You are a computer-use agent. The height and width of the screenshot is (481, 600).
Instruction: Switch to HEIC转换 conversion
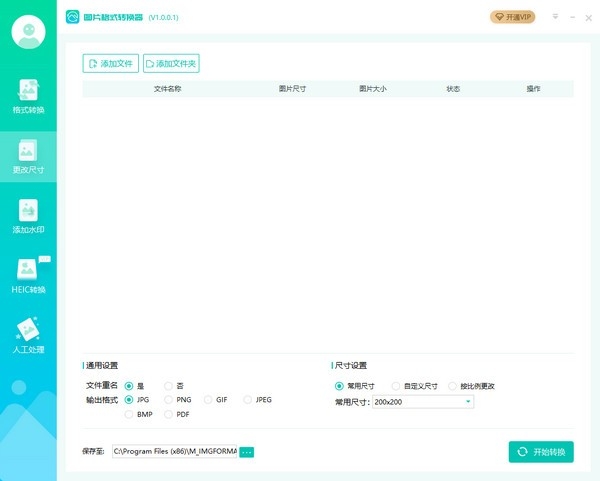[28, 276]
